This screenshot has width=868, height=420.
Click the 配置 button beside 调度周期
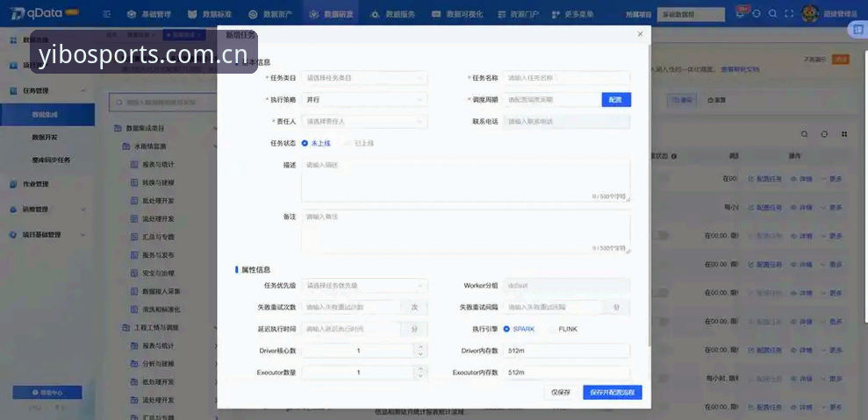coord(616,100)
